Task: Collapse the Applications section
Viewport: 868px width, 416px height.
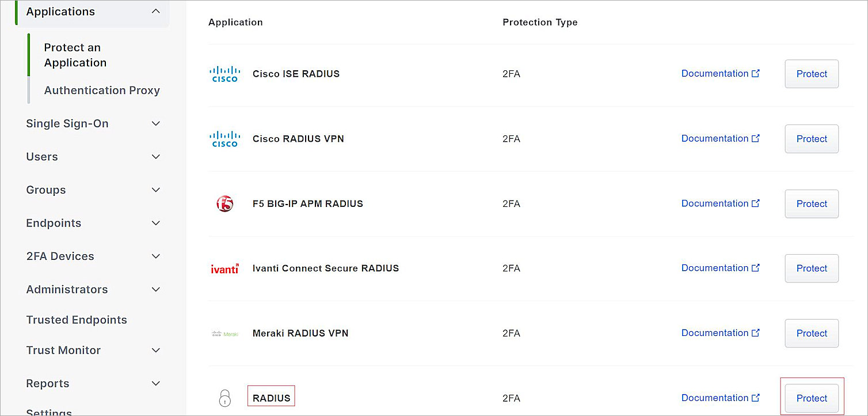Action: (155, 10)
